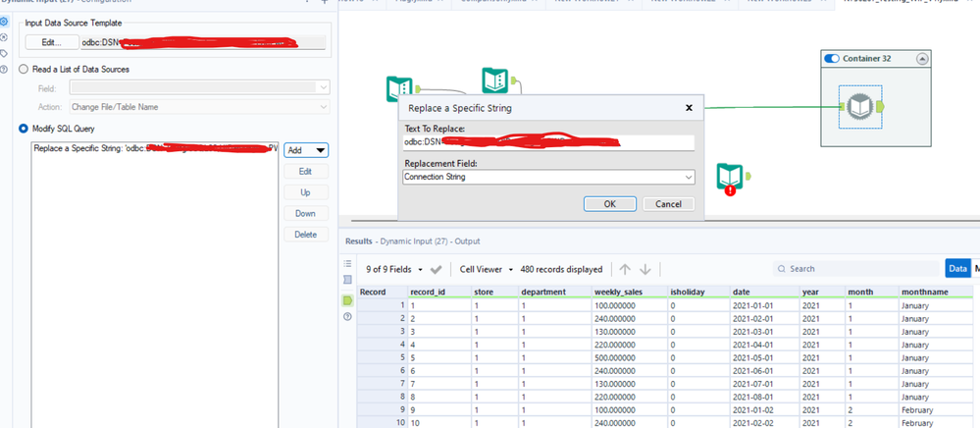Confirm the dialog with OK
Screen dimensions: 980x428
[x=610, y=204]
